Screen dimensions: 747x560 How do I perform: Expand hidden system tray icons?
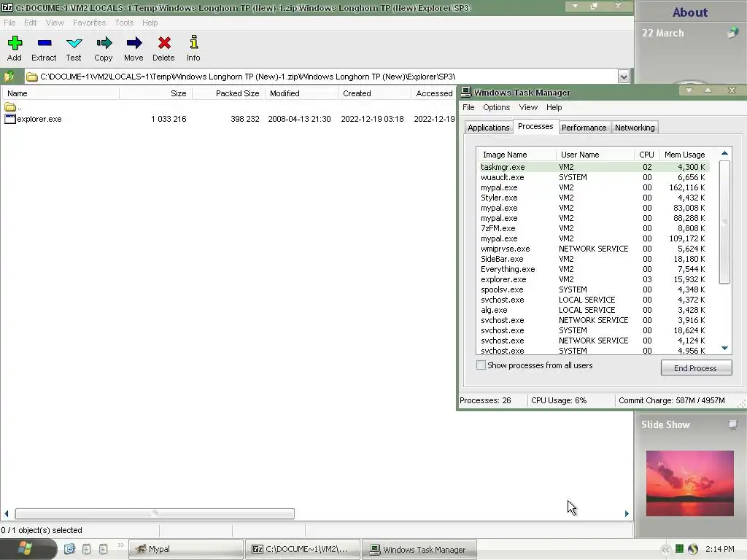pyautogui.click(x=665, y=550)
